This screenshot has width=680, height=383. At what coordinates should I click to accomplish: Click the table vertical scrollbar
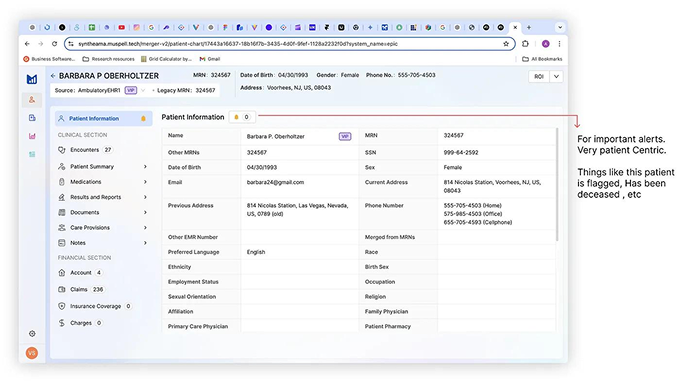click(x=557, y=184)
